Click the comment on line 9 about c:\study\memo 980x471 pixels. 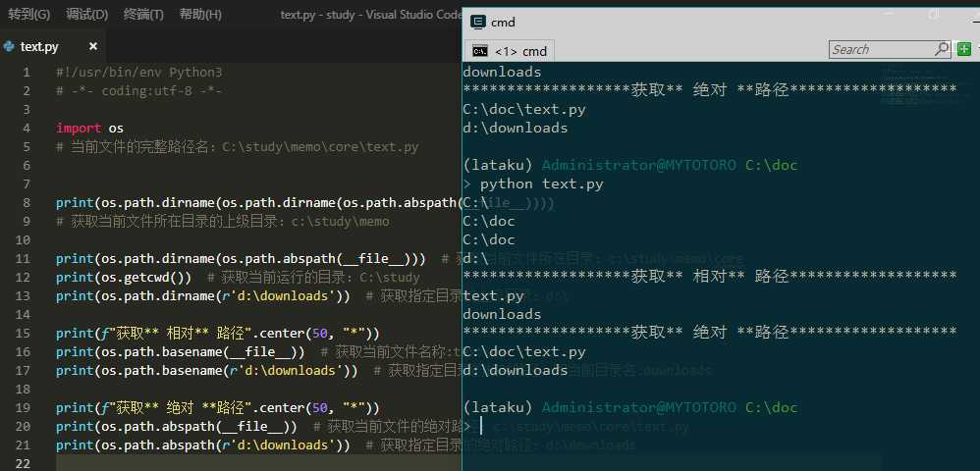point(223,221)
